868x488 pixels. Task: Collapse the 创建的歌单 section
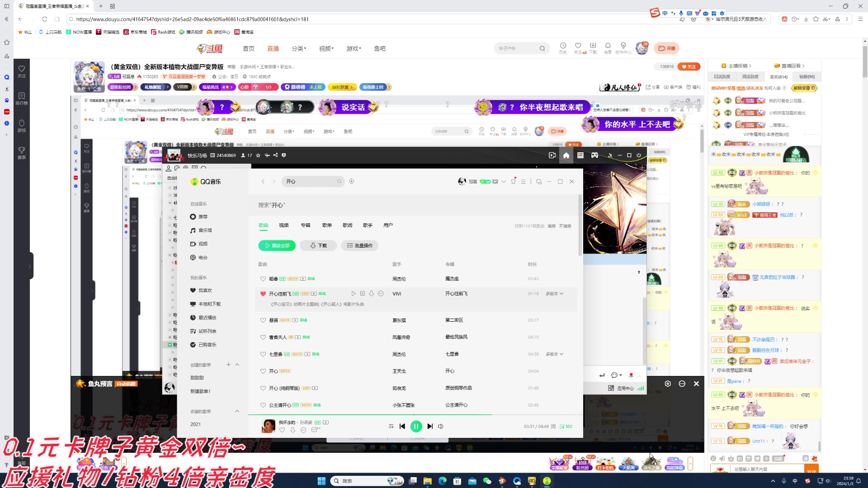click(x=237, y=365)
